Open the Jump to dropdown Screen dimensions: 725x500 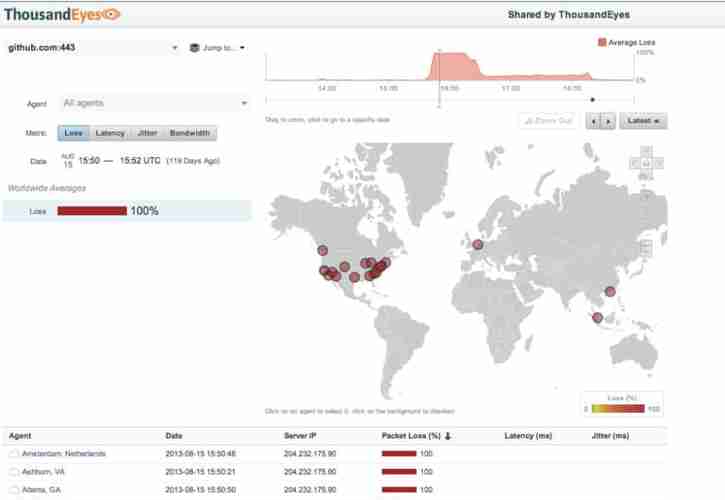coord(217,48)
